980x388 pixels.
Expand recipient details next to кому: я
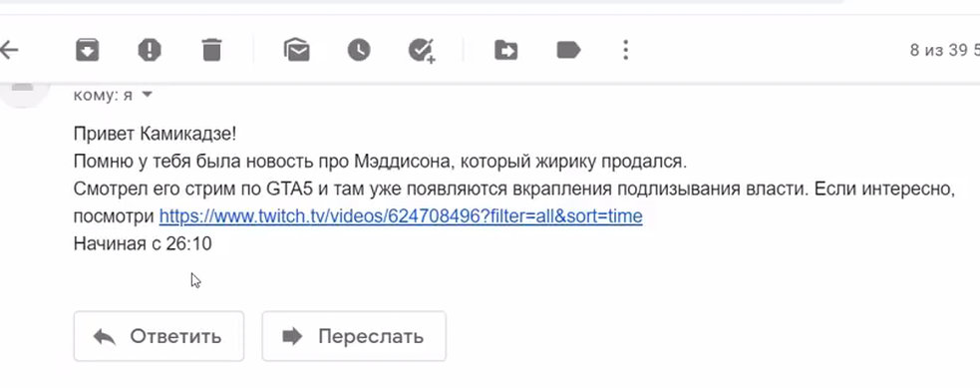[x=147, y=95]
